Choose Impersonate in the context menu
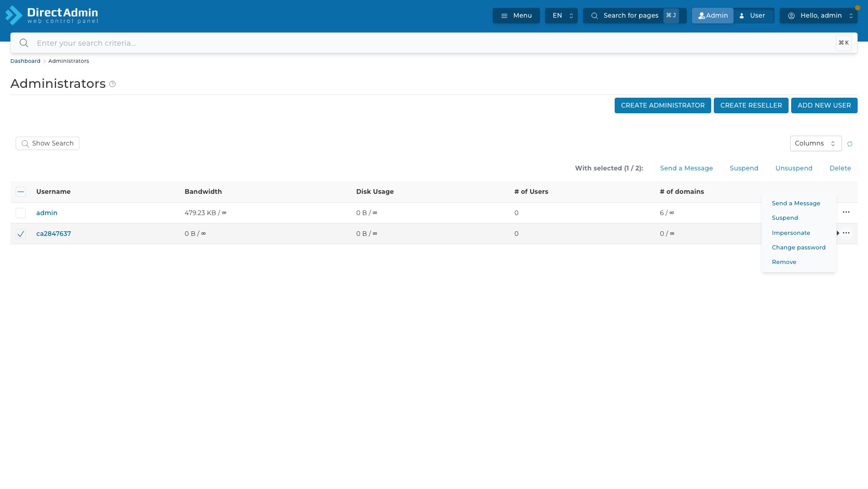This screenshot has width=868, height=489. (791, 233)
